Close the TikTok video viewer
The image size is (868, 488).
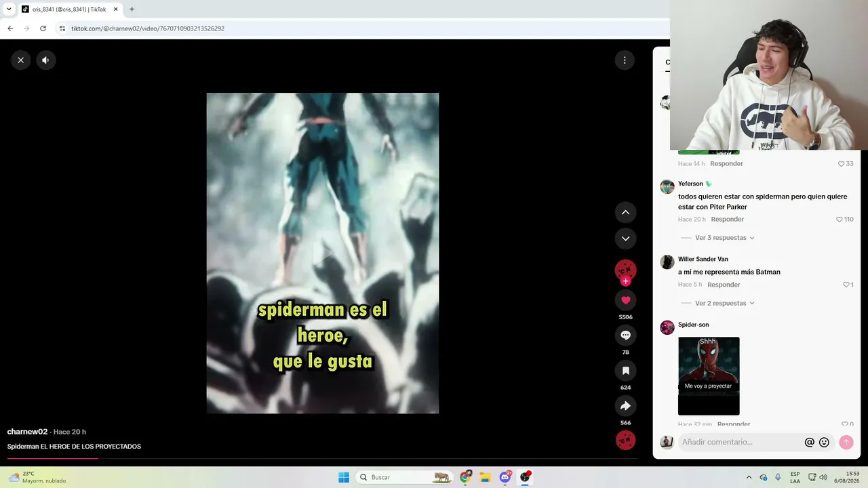click(21, 60)
